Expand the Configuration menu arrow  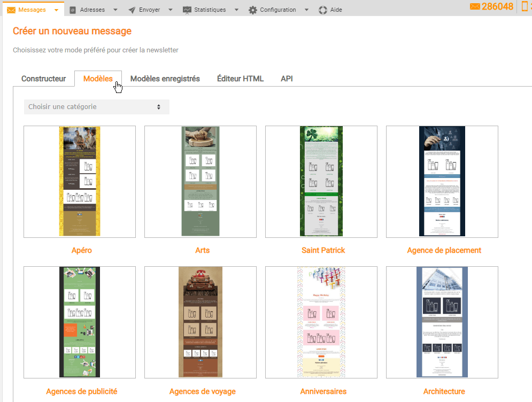pyautogui.click(x=306, y=10)
